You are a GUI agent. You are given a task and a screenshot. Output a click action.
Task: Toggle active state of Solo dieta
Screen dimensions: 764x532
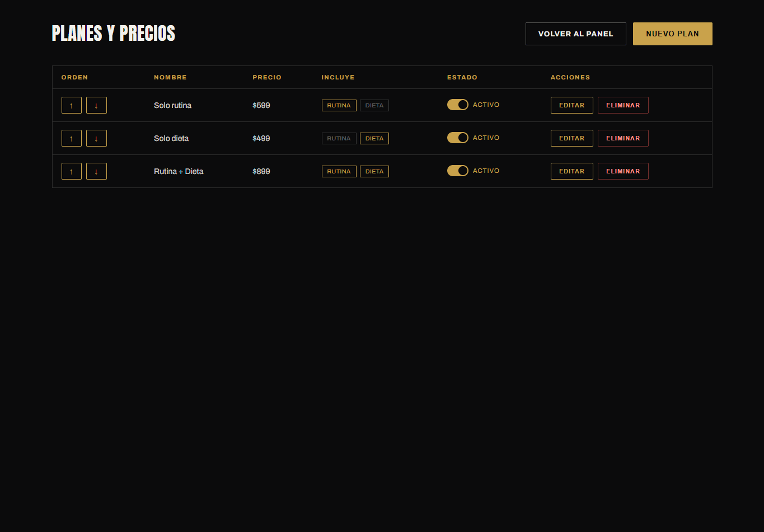tap(457, 138)
